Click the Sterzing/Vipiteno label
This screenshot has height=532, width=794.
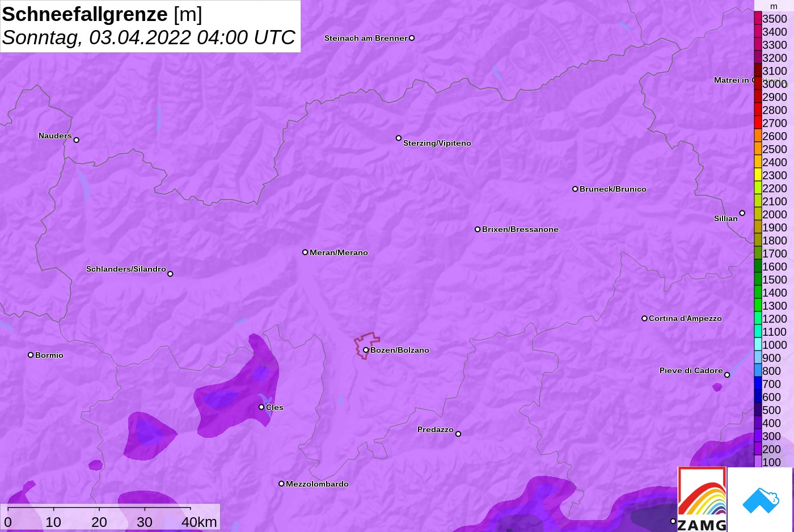(x=437, y=143)
